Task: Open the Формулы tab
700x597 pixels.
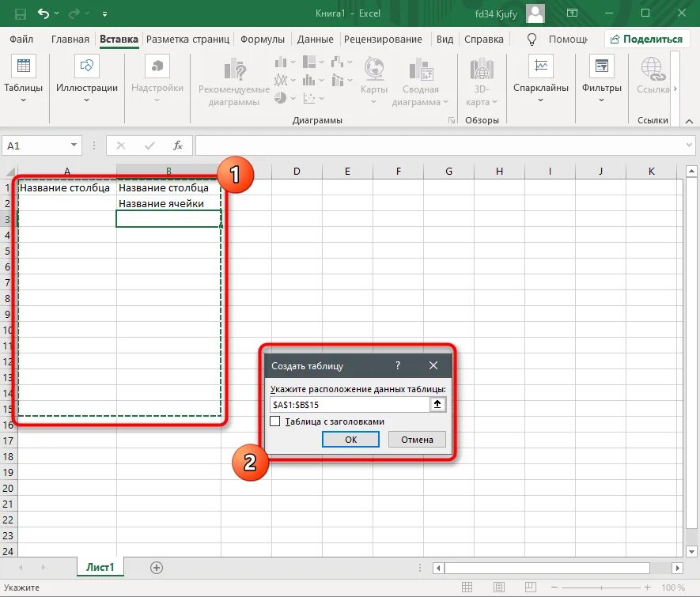Action: [263, 40]
